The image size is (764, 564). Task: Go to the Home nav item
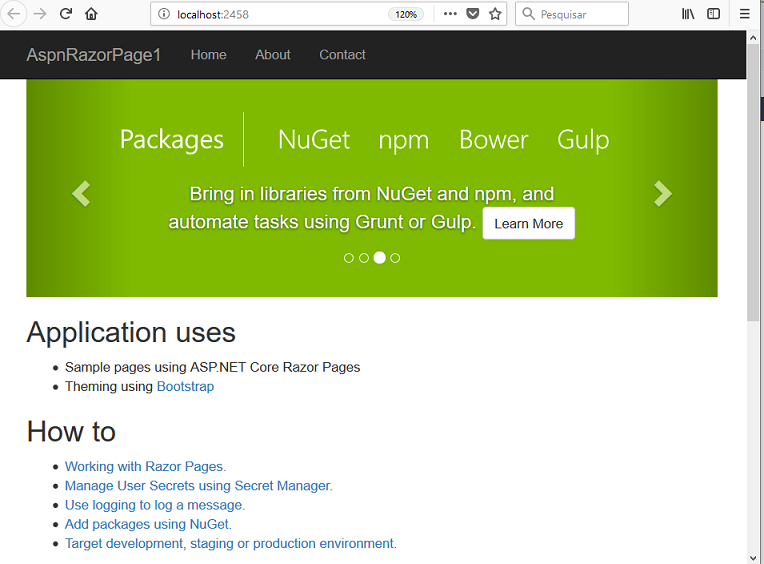209,55
